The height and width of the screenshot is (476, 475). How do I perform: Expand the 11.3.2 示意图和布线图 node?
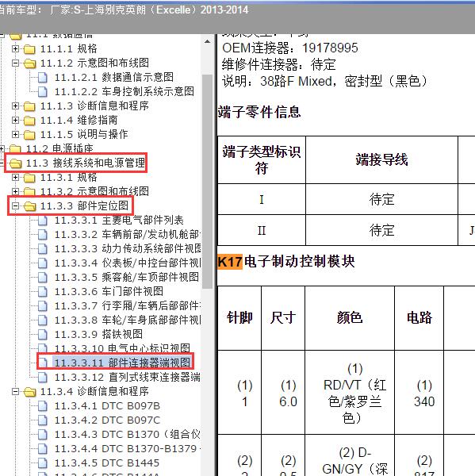pos(15,191)
